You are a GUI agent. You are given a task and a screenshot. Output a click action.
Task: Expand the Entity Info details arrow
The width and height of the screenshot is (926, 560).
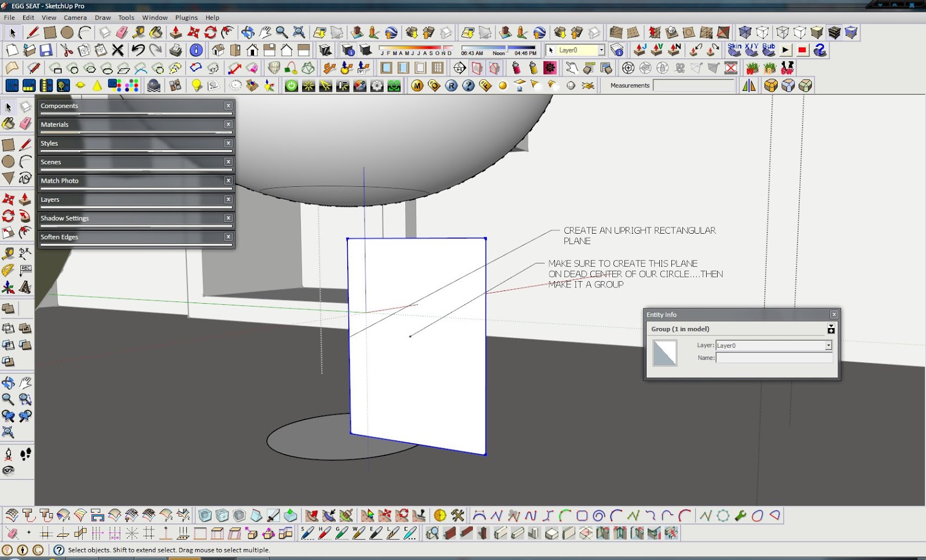[x=831, y=329]
